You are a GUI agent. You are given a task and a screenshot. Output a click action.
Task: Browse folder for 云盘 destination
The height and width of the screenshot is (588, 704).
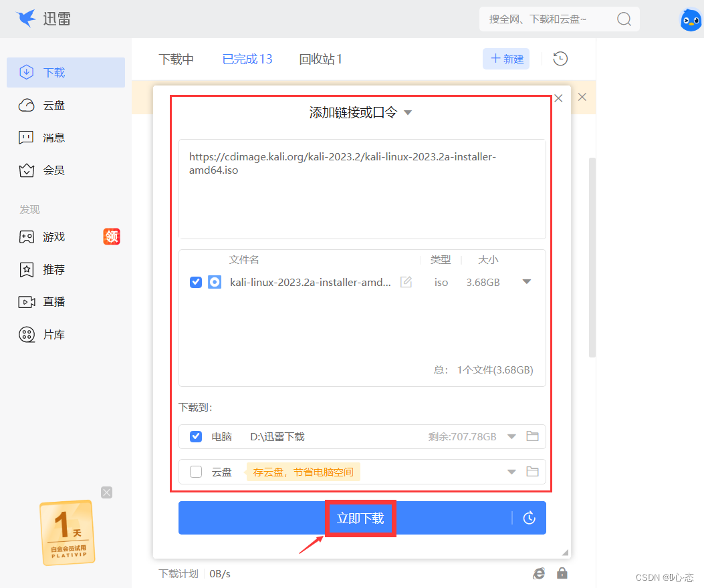pos(532,471)
